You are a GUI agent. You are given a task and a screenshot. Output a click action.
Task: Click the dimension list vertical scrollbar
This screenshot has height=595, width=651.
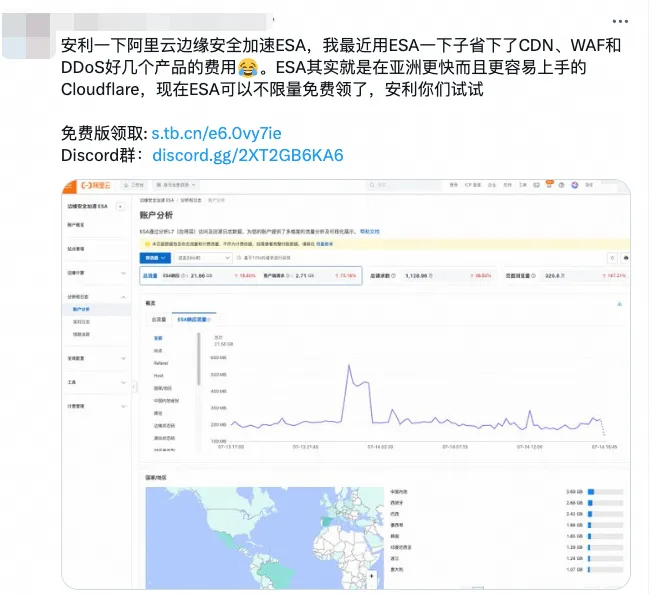pos(199,359)
